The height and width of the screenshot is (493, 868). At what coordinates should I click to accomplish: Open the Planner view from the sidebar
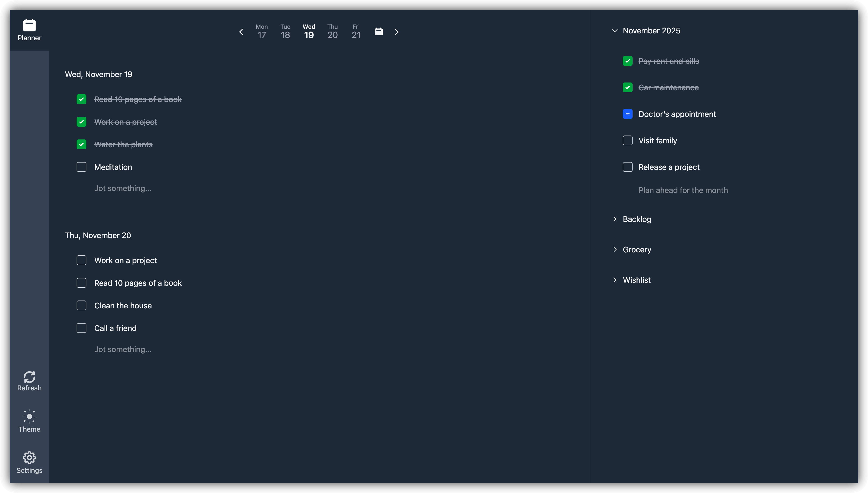[x=29, y=30]
